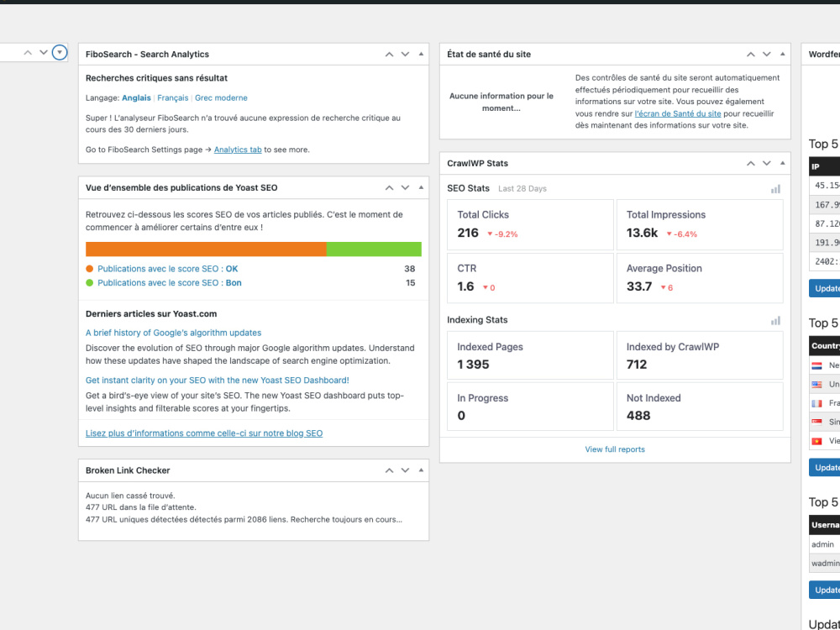Screen dimensions: 840x630
Task: Move FiboSearch widget down
Action: click(405, 54)
